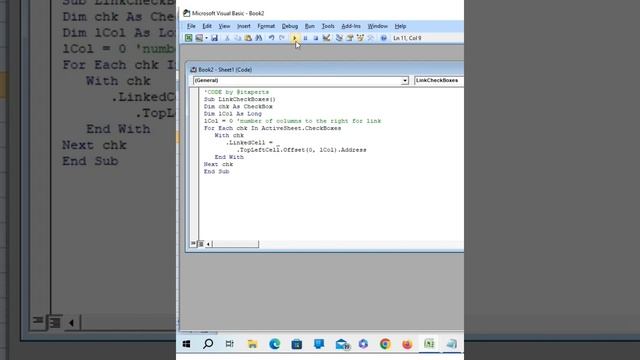
Task: Launch Google Chrome from the taskbar
Action: click(385, 344)
